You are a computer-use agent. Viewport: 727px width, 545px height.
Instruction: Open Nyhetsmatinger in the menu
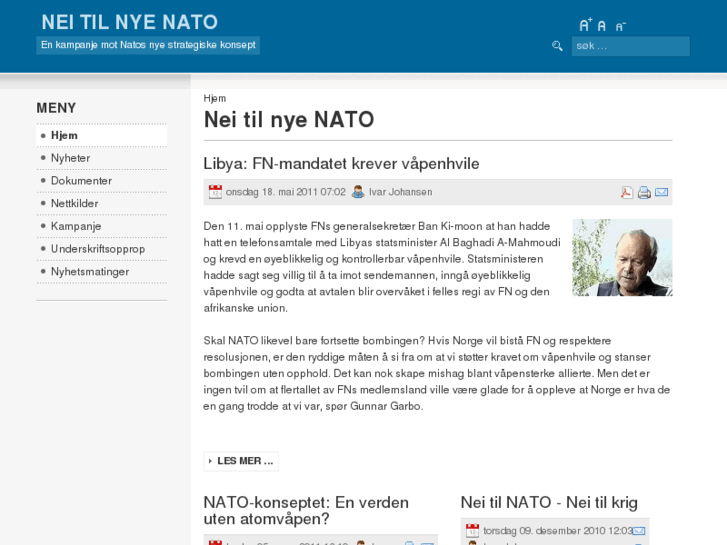102,272
